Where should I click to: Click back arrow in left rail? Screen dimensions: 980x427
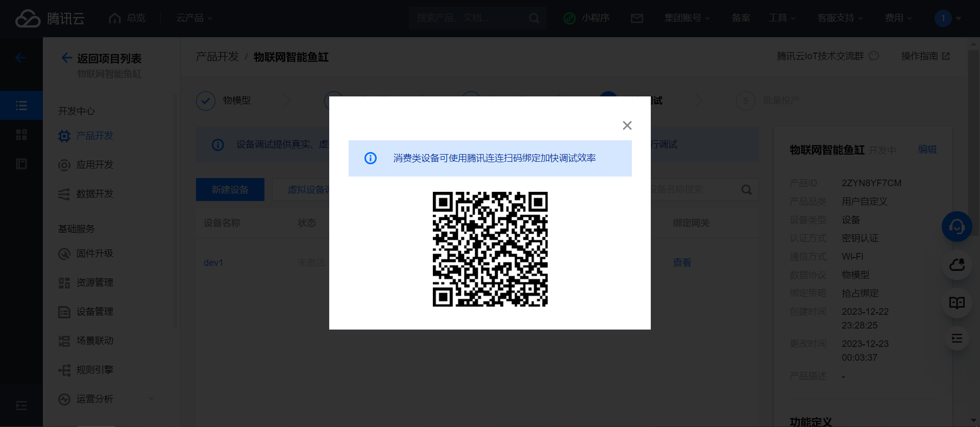click(x=21, y=58)
